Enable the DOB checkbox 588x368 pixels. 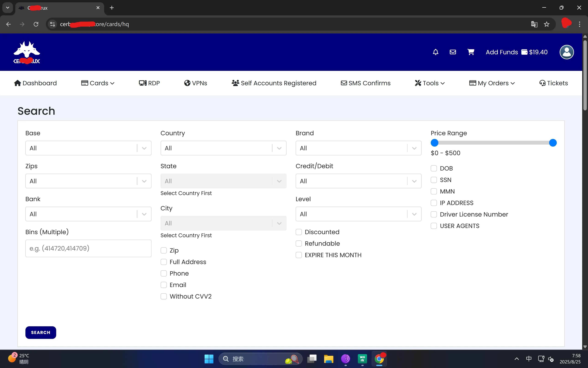pyautogui.click(x=434, y=168)
